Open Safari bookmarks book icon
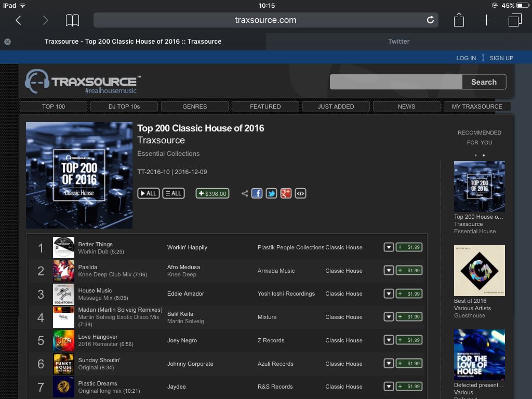532x399 pixels. (x=72, y=20)
